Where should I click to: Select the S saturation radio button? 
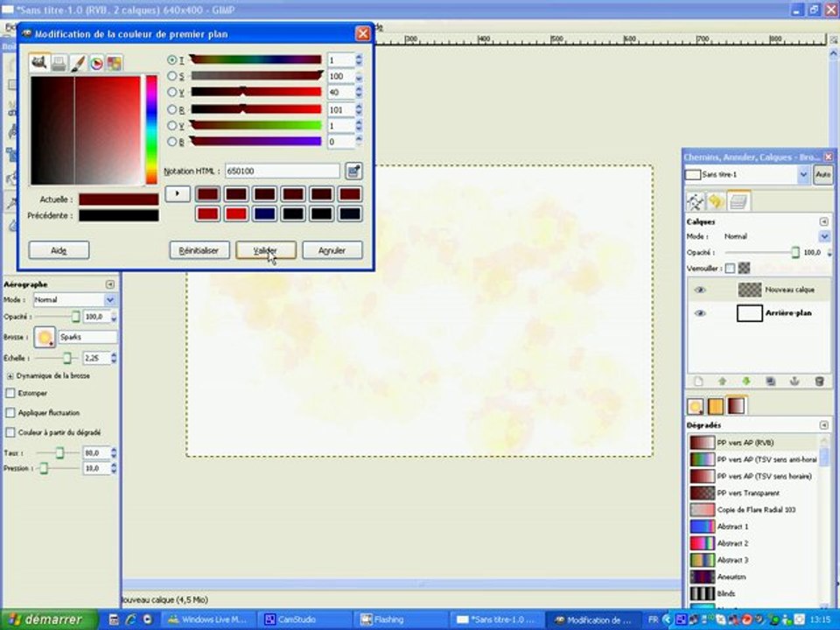tap(172, 76)
